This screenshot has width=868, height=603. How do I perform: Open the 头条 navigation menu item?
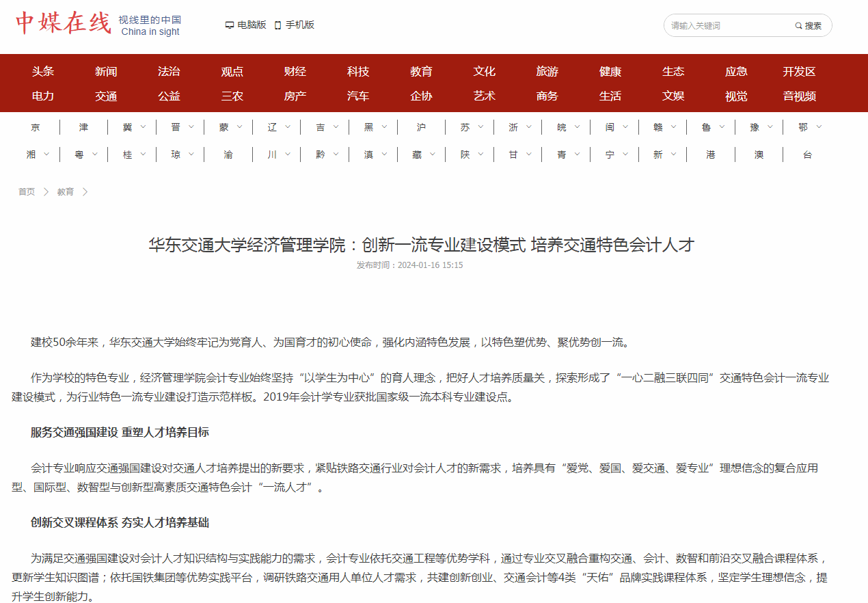[x=43, y=72]
